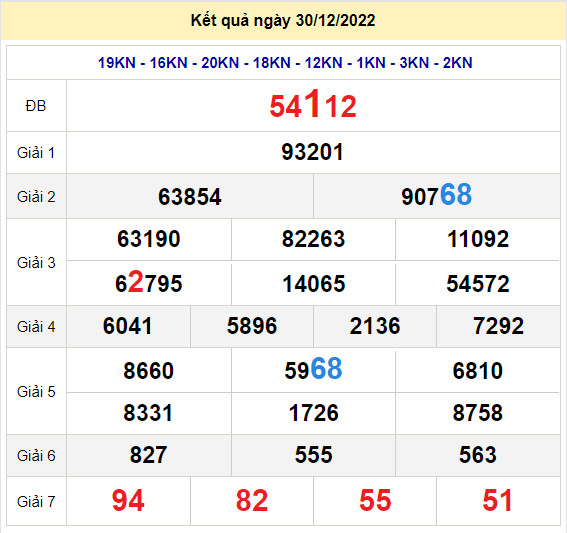Viewport: 567px width, 533px height.
Task: Select the Giải 5 number 8758
Action: point(478,413)
